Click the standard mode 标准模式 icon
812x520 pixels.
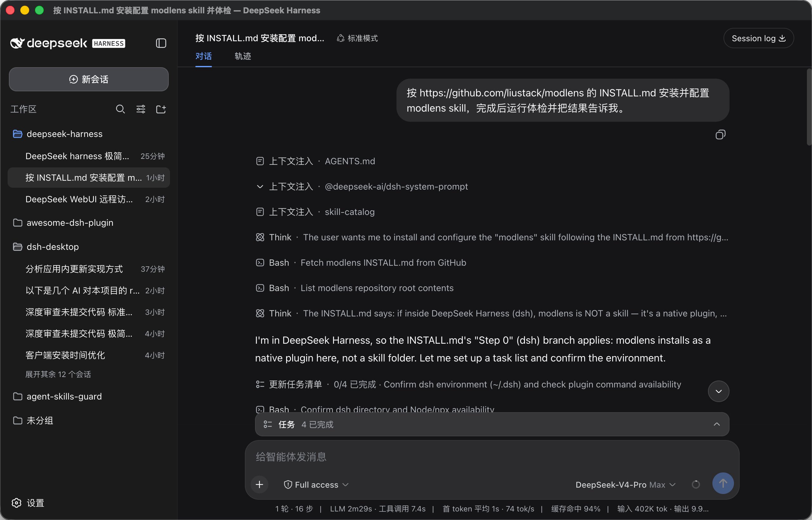340,38
